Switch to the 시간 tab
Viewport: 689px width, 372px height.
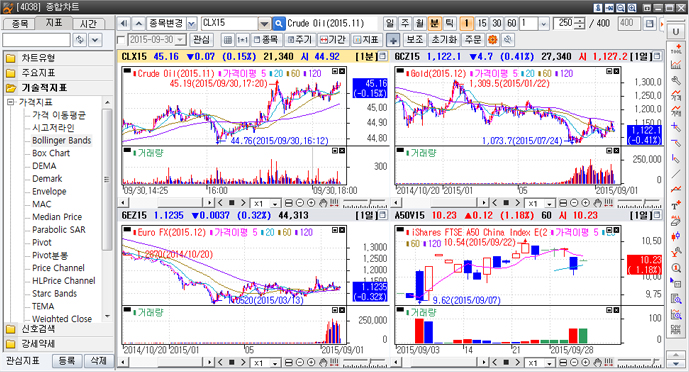[88, 24]
